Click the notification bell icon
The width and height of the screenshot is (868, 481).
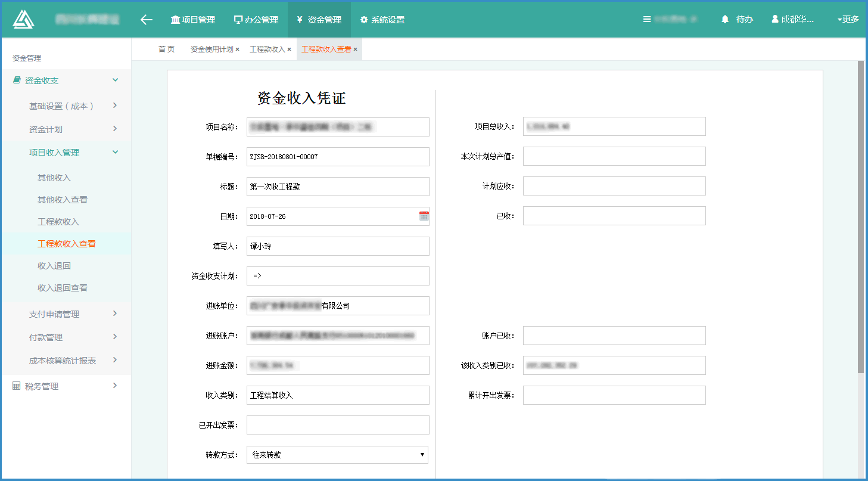[x=725, y=20]
